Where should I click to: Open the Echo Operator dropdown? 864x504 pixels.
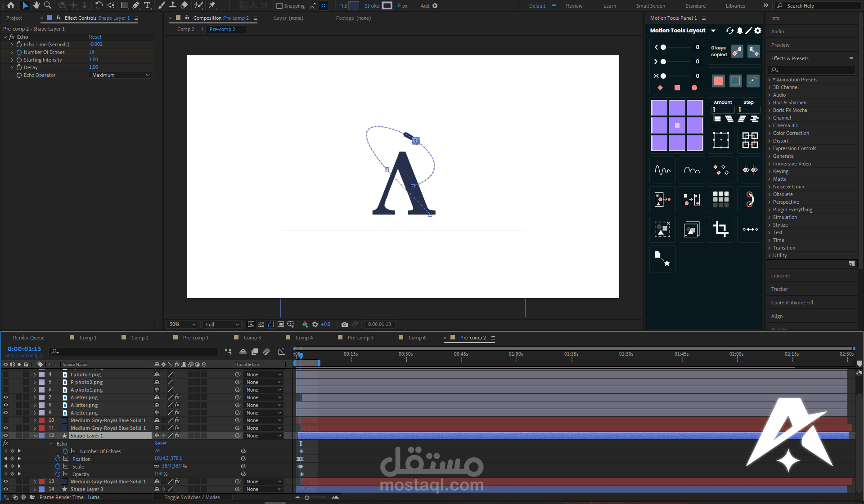click(120, 75)
